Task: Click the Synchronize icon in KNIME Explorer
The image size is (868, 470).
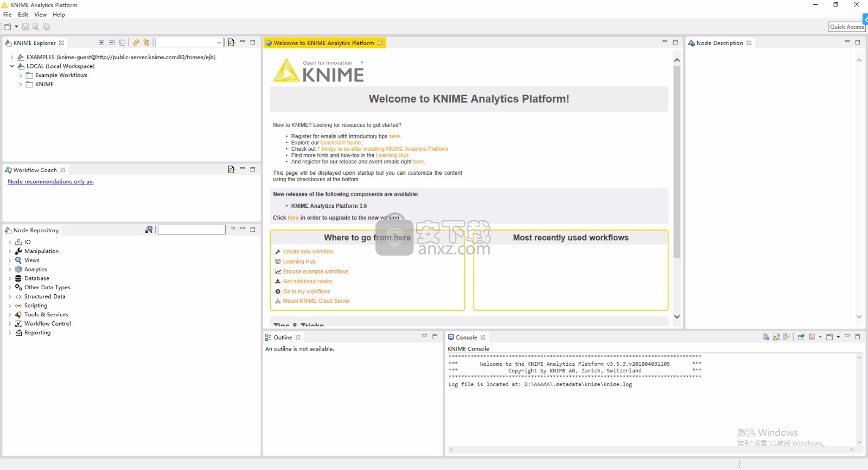Action: (x=146, y=42)
